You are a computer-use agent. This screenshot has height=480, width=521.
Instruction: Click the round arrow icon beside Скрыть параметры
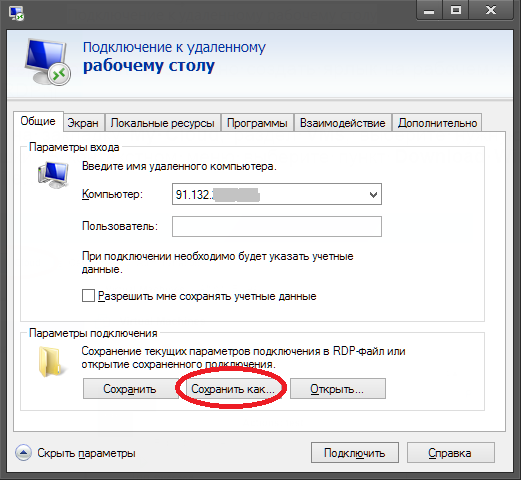point(23,453)
